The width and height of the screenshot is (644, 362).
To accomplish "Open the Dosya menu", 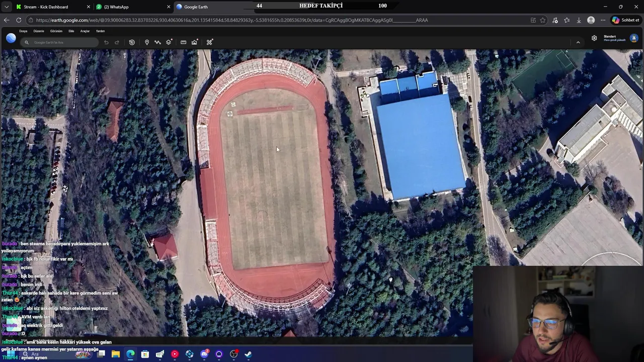I will [x=23, y=31].
